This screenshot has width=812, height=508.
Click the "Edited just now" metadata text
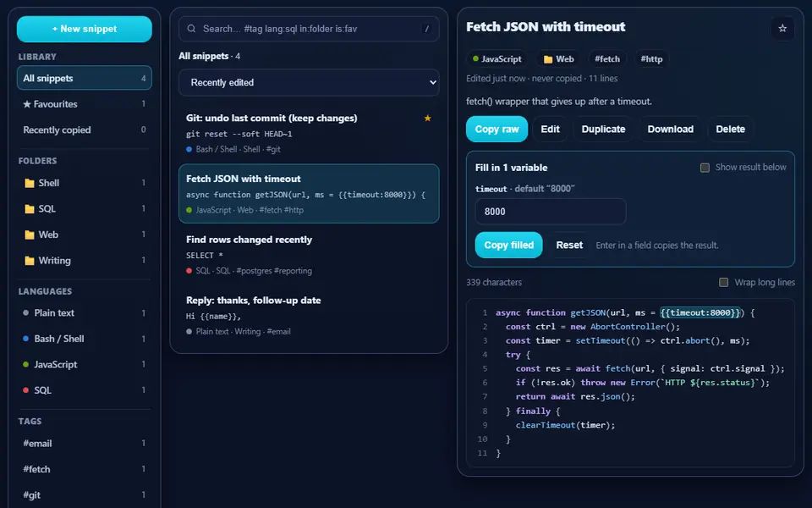[x=496, y=78]
